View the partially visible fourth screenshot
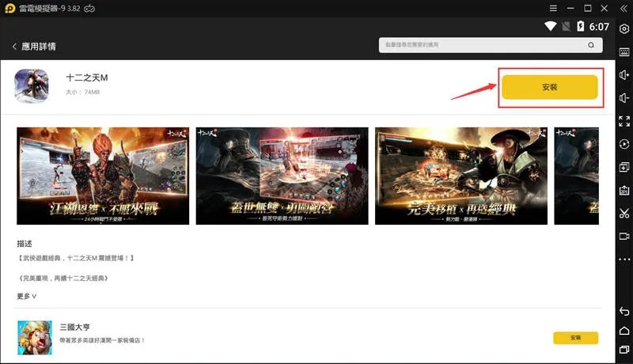The width and height of the screenshot is (633, 364). 577,176
